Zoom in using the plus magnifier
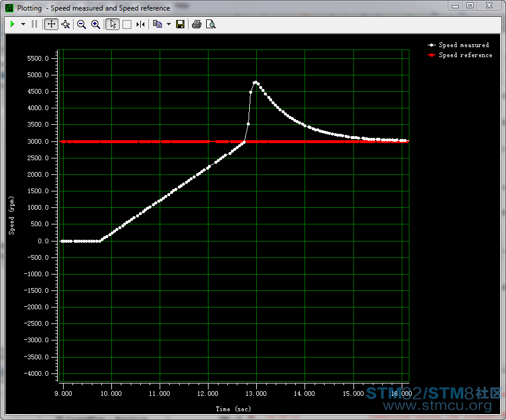Screen dimensions: 506x420 95,24
